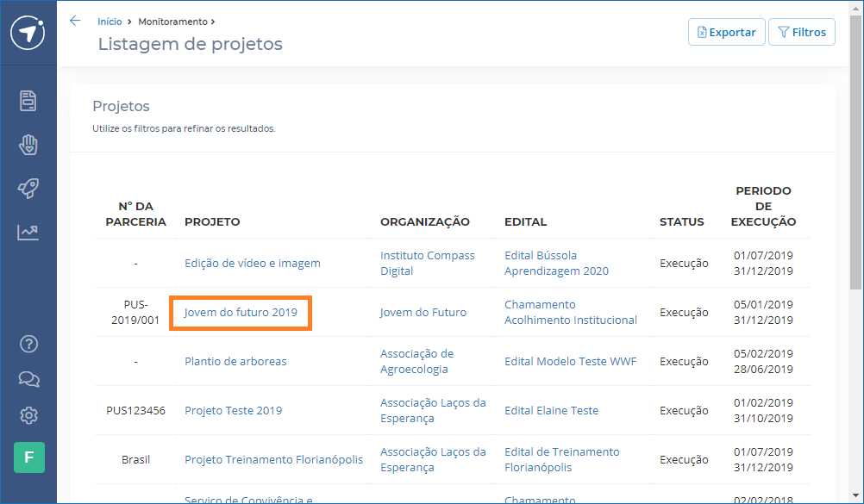The image size is (864, 504).
Task: Open Chamamento Acolhimento Institucional edital
Action: pyautogui.click(x=571, y=313)
